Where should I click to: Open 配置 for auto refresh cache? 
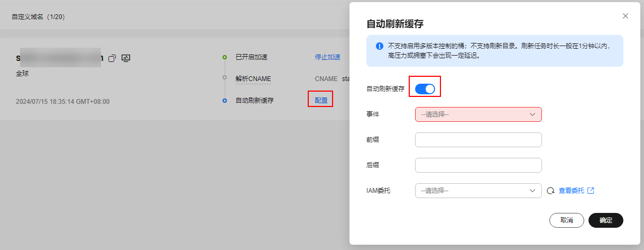point(321,100)
